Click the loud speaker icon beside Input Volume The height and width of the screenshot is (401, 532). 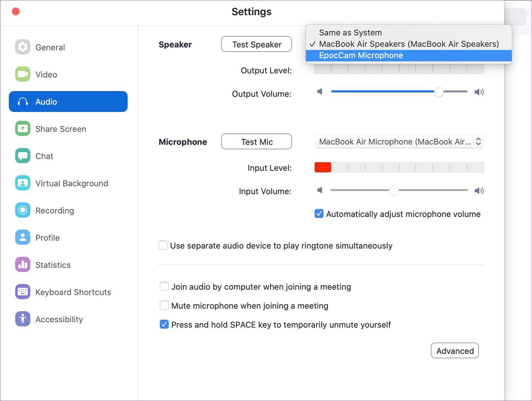[479, 190]
